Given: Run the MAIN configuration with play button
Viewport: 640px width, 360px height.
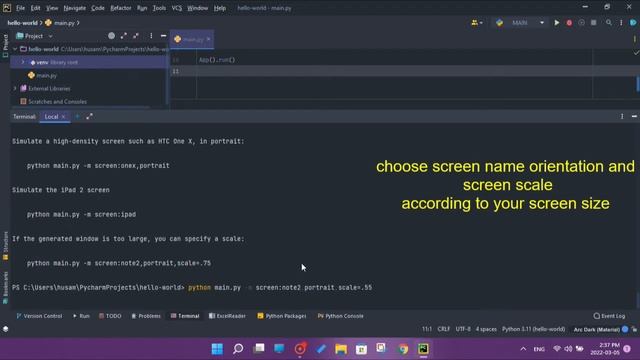Looking at the screenshot, I should coord(556,23).
